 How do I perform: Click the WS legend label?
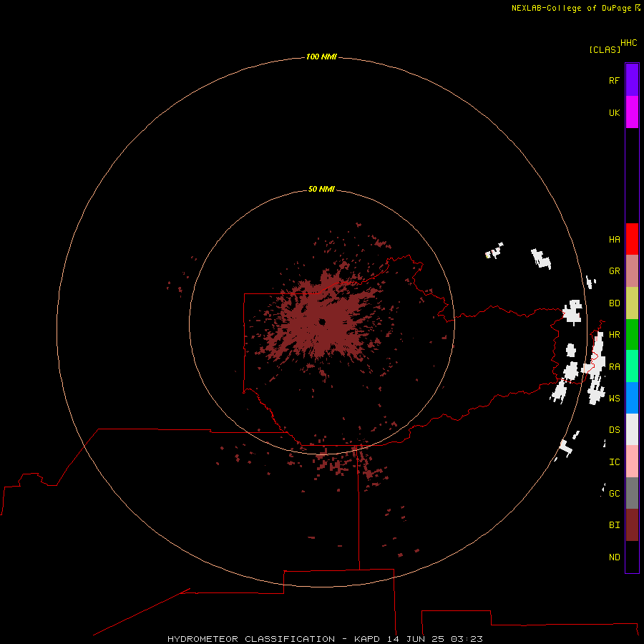click(615, 398)
